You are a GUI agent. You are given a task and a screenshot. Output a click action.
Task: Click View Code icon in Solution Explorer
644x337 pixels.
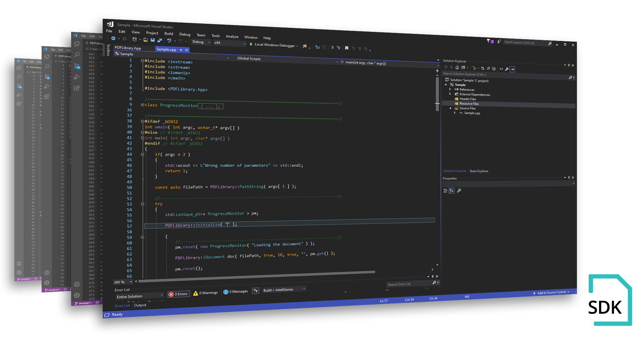click(x=501, y=69)
